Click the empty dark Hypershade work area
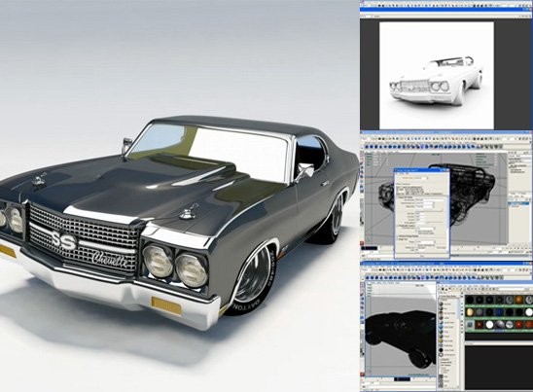The height and width of the screenshot is (392, 533). pyautogui.click(x=499, y=367)
